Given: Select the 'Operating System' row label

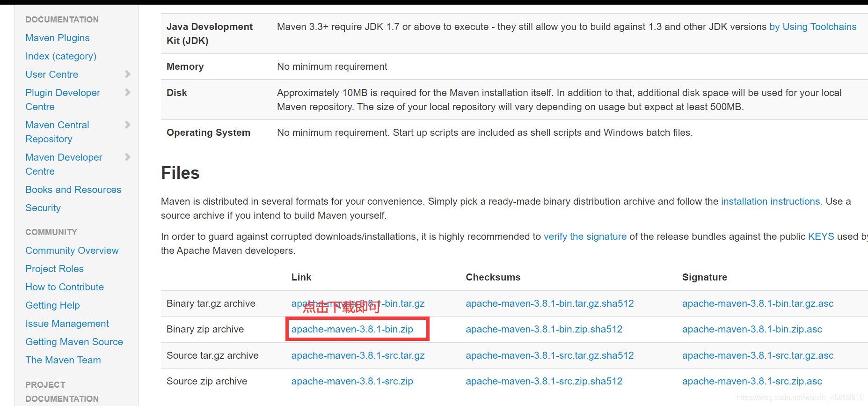Looking at the screenshot, I should tap(208, 133).
